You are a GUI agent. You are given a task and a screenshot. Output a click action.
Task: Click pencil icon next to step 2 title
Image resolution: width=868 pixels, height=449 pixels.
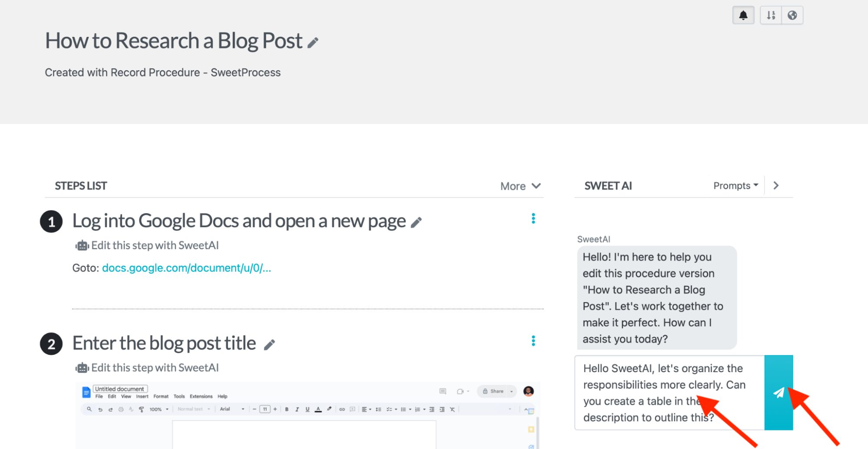(269, 345)
